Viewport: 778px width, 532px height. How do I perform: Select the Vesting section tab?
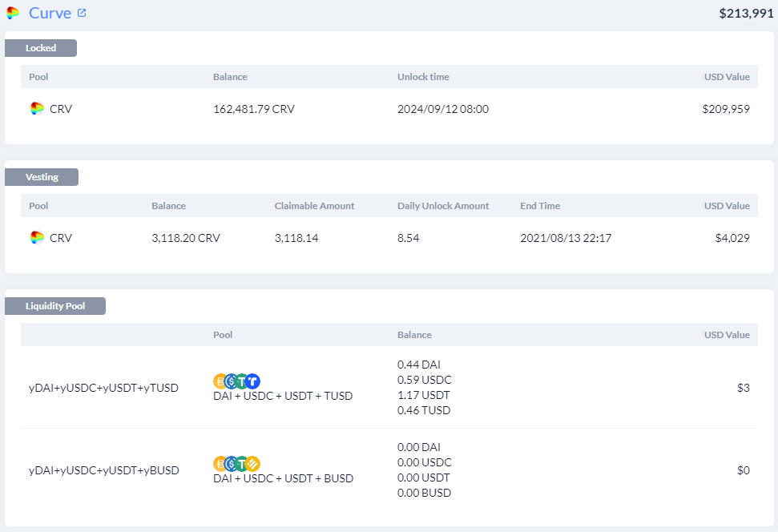42,177
